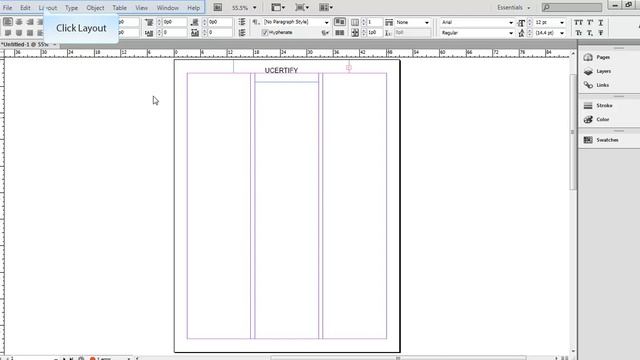Open the 12 pt font size dropdown
Image resolution: width=640 pixels, height=360 pixels.
click(x=562, y=22)
